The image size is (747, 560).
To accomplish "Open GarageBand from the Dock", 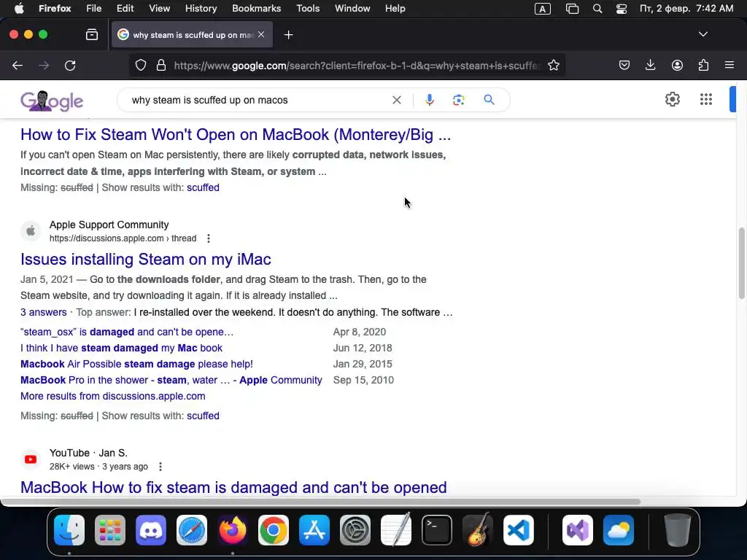I will tap(478, 529).
